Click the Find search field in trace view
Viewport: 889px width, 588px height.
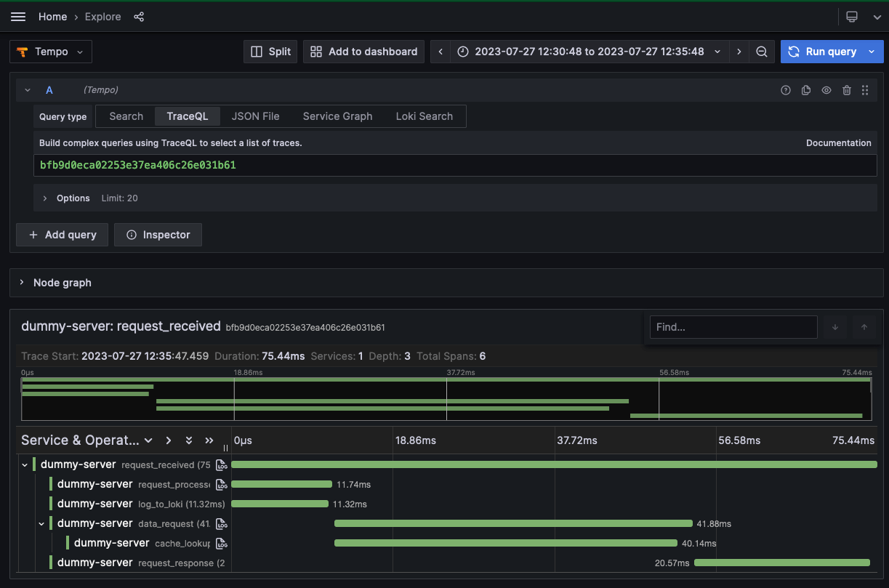click(733, 327)
